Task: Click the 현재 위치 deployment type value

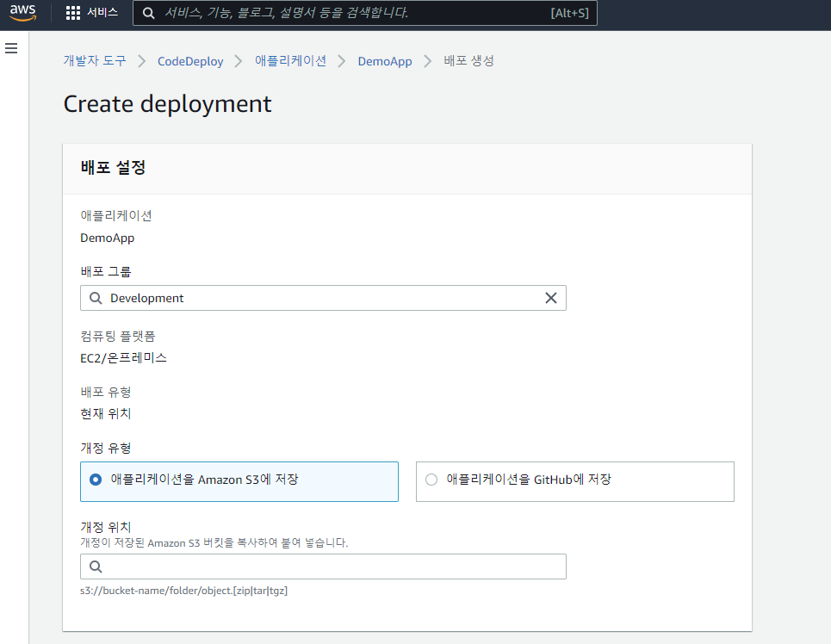Action: [x=105, y=413]
